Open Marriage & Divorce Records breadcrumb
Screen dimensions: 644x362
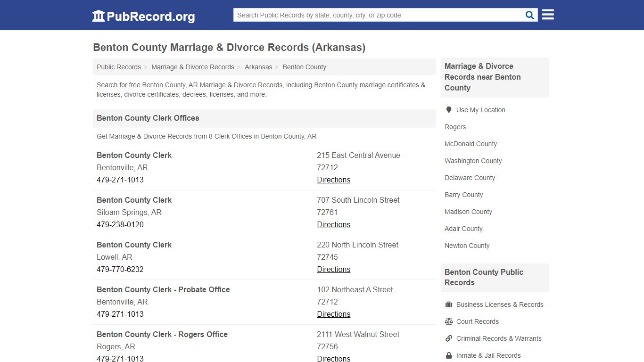point(193,67)
